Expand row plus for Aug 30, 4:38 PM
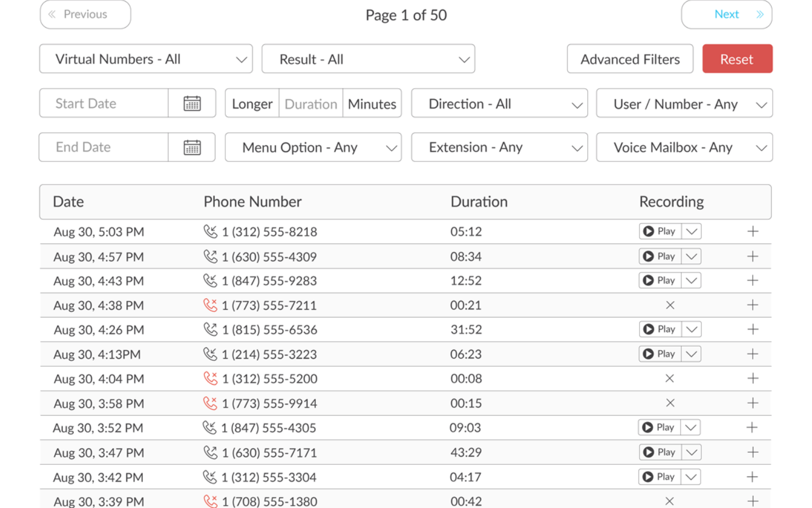Image resolution: width=812 pixels, height=508 pixels. click(x=753, y=305)
